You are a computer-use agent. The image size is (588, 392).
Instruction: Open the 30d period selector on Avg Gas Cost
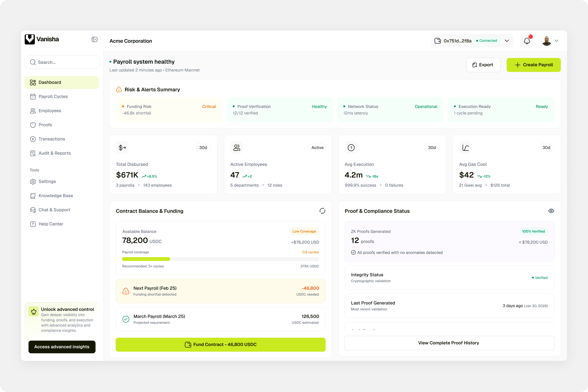[546, 147]
